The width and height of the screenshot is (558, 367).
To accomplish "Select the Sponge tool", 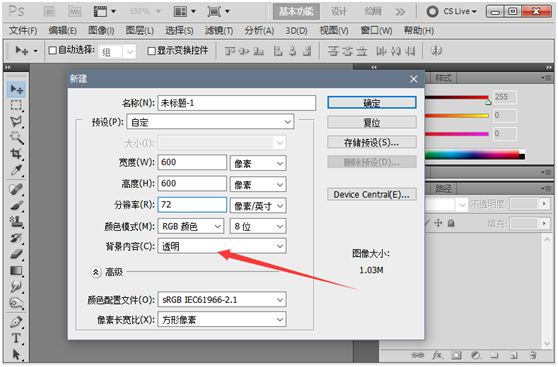I will [16, 303].
